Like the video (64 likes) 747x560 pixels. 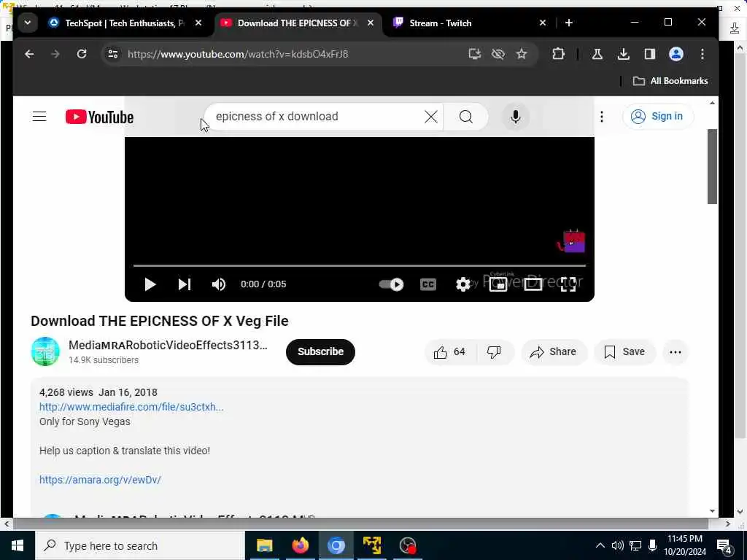pyautogui.click(x=449, y=352)
